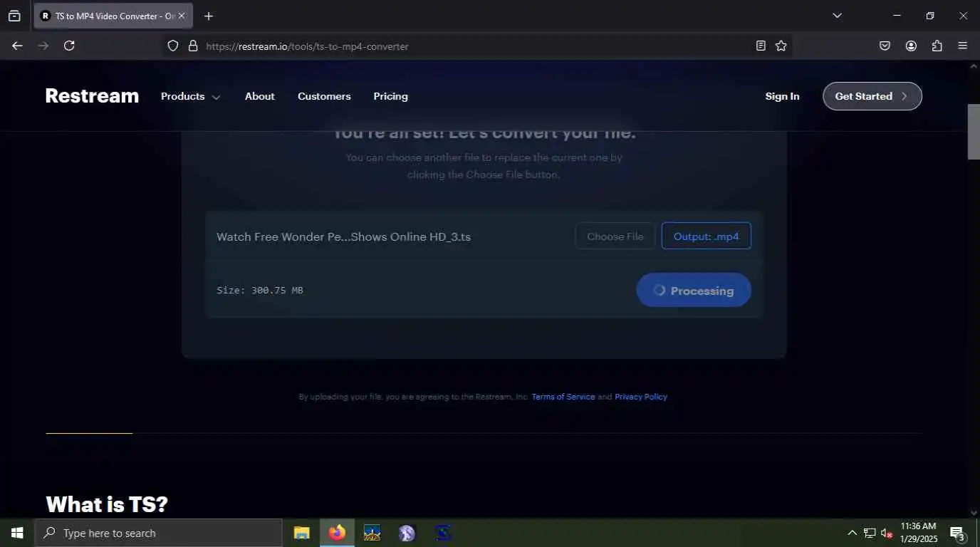Click the Type here to search box
The width and height of the screenshot is (980, 547).
158,533
